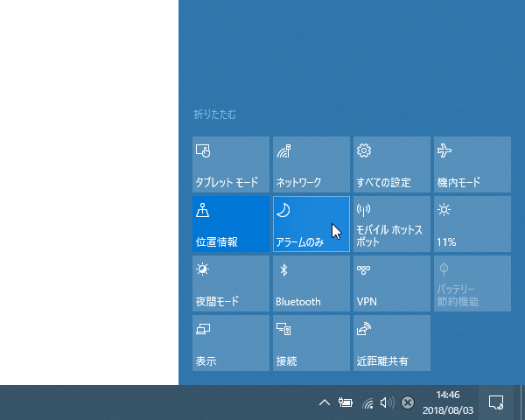Click the バッテリー節約機能 battery saver tile

point(472,283)
